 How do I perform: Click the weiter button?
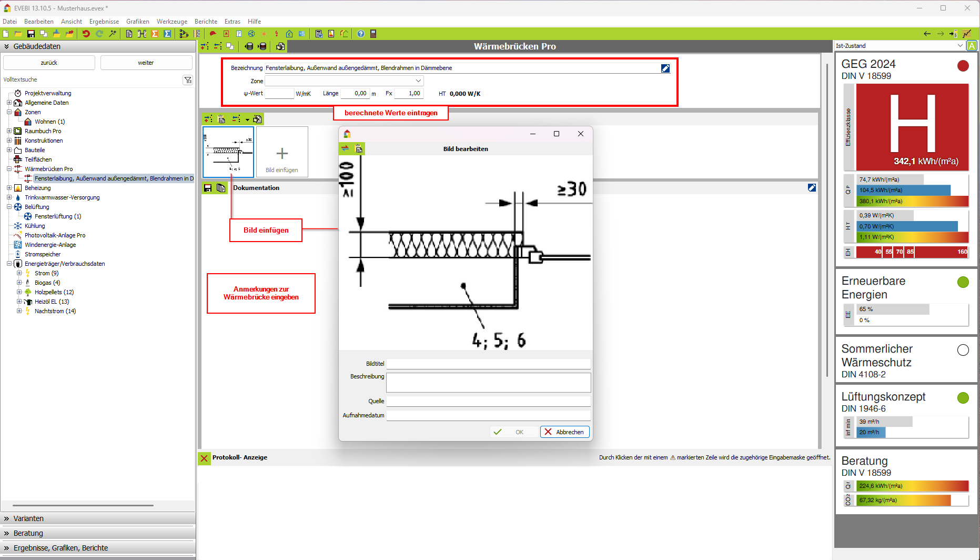[146, 63]
